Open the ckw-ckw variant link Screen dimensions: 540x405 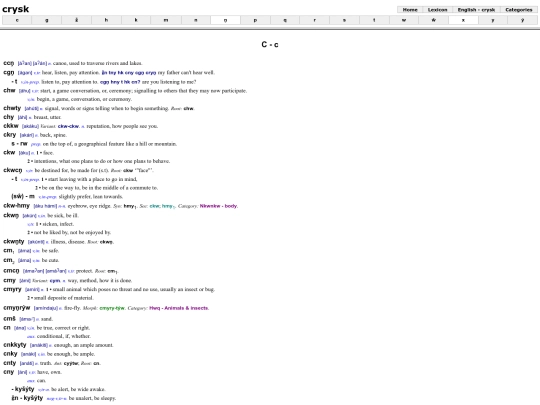[68, 126]
